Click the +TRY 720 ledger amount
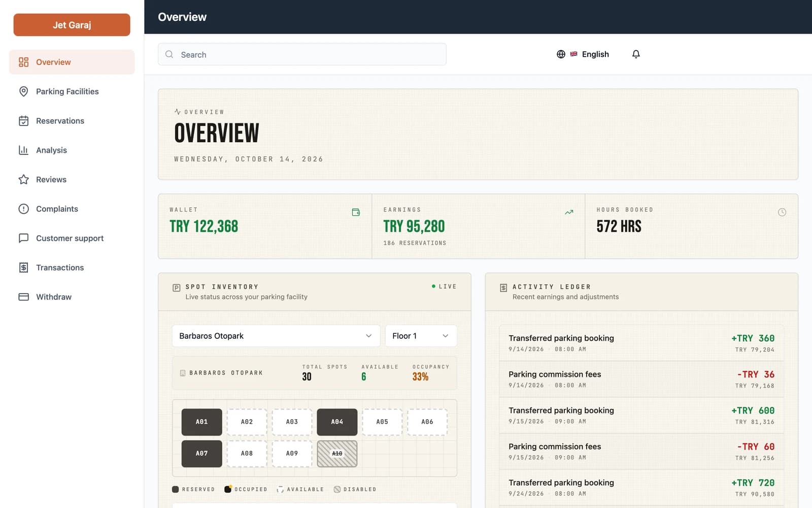Viewport: 812px width, 508px height. coord(753,483)
